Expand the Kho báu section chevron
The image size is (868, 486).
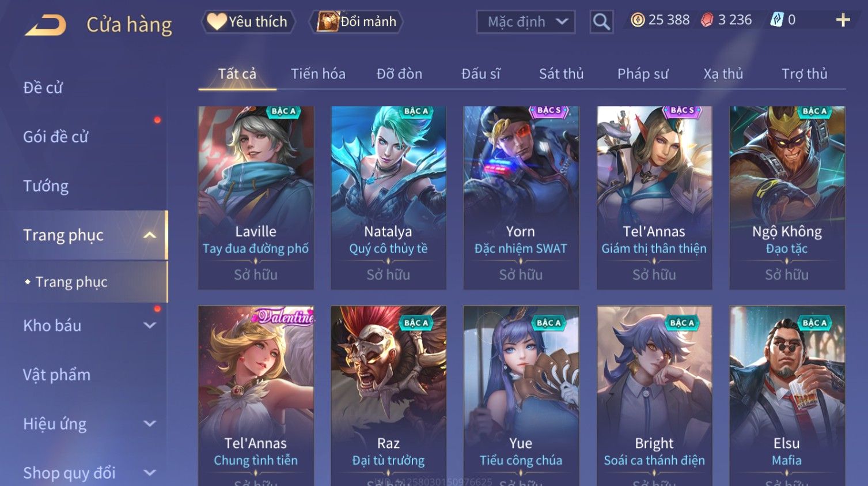click(150, 326)
